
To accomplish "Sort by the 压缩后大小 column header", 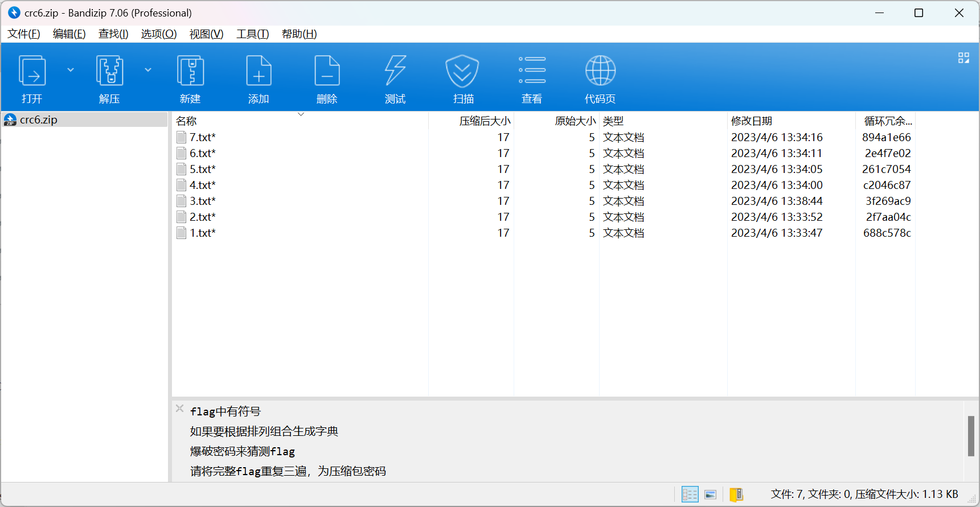I will (x=485, y=121).
